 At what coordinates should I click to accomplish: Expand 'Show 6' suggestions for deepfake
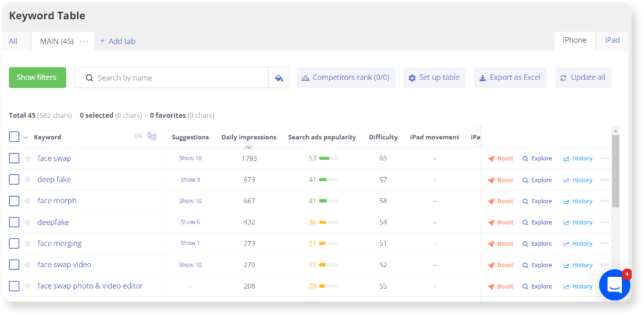[x=190, y=222]
